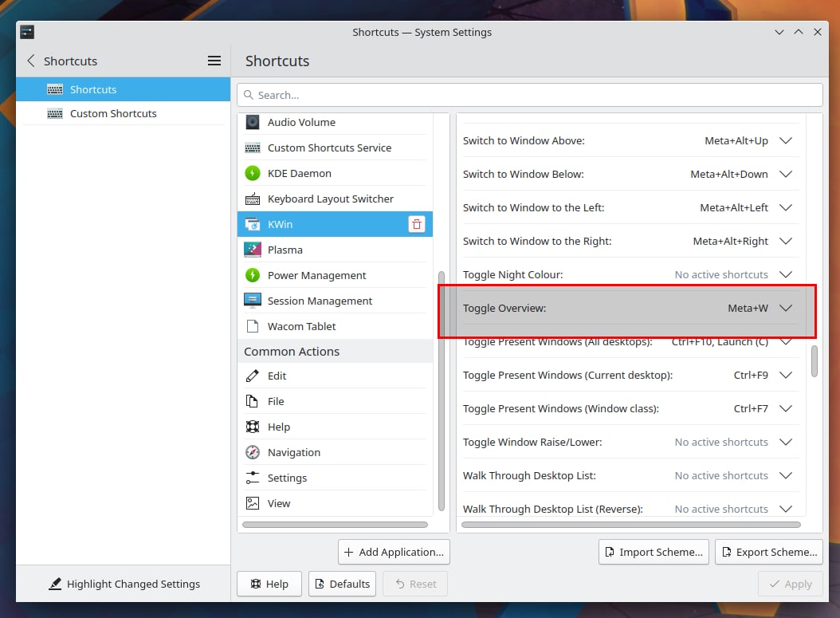Click the Keyboard Layout Switcher icon
This screenshot has width=840, height=618.
pyautogui.click(x=253, y=199)
